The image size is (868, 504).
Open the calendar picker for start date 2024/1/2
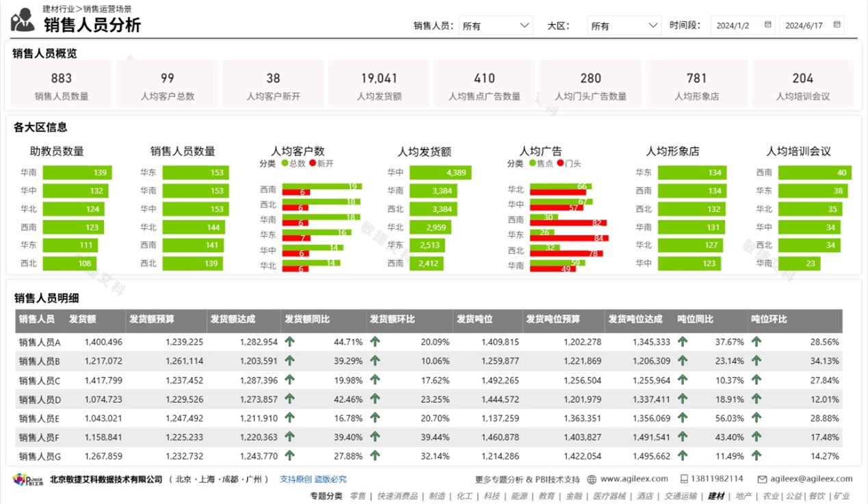pos(767,25)
